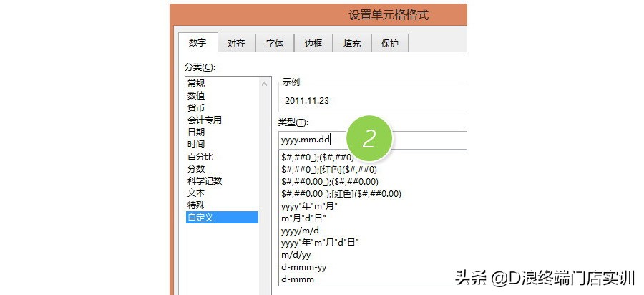Open the 对齐 tab
The height and width of the screenshot is (295, 644).
pyautogui.click(x=236, y=43)
